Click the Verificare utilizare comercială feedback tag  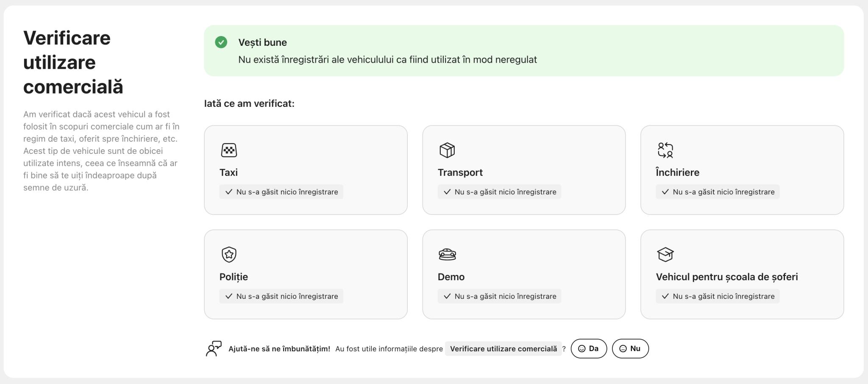click(x=503, y=348)
